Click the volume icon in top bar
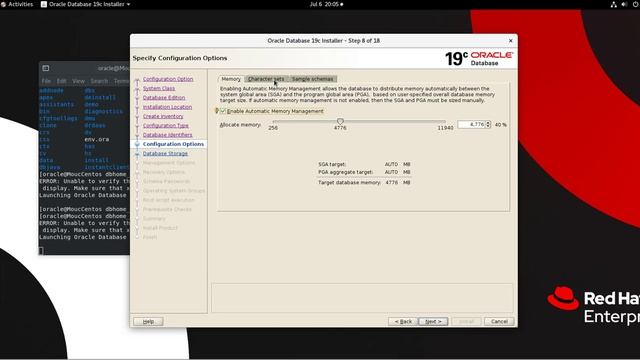640x360 pixels. [624, 4]
